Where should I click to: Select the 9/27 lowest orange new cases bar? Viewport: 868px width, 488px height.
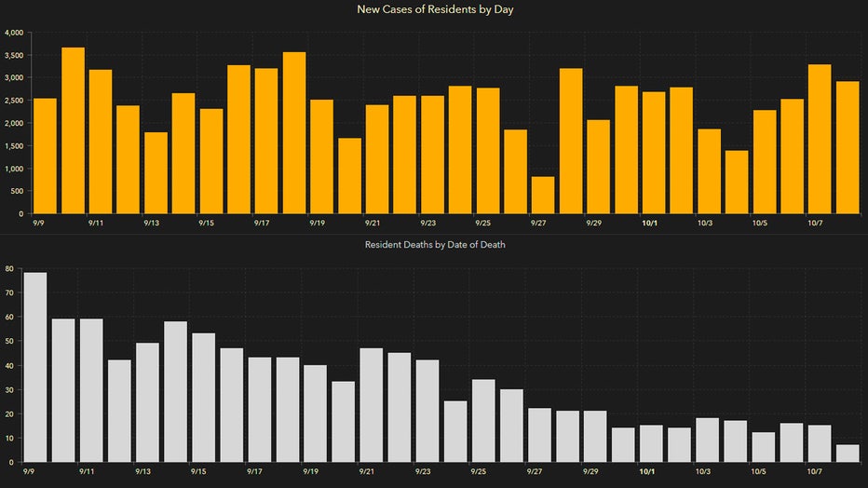point(543,196)
